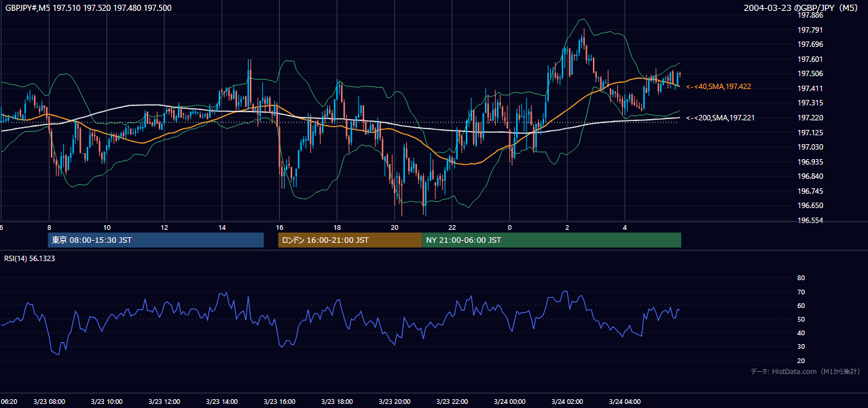Click price axis label 196.554
Screen dimensions: 868x408
pyautogui.click(x=810, y=220)
